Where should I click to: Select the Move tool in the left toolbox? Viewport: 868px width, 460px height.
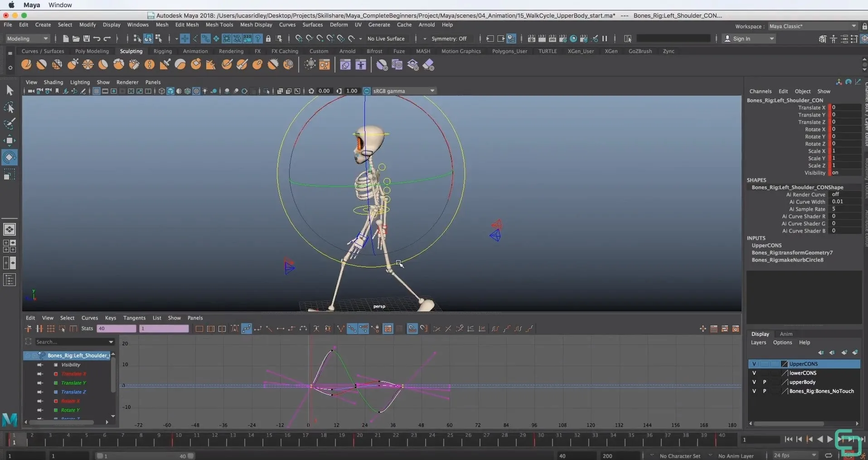(10, 140)
